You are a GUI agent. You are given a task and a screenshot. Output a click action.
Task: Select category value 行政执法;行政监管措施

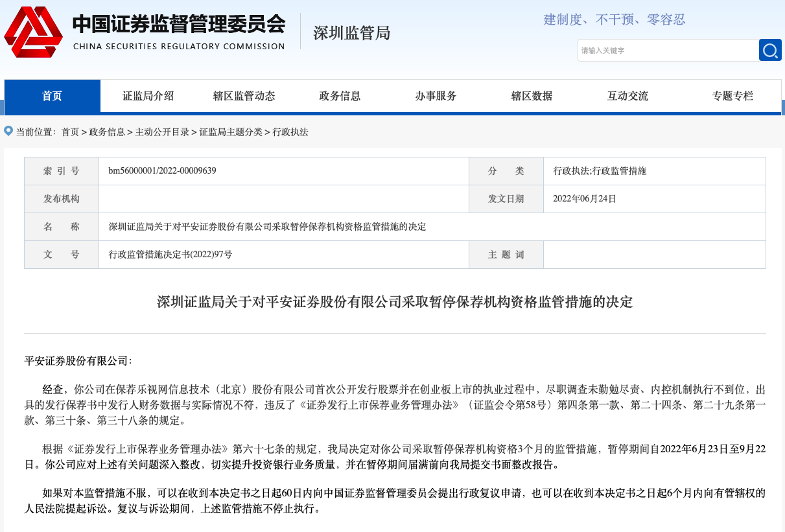(600, 171)
